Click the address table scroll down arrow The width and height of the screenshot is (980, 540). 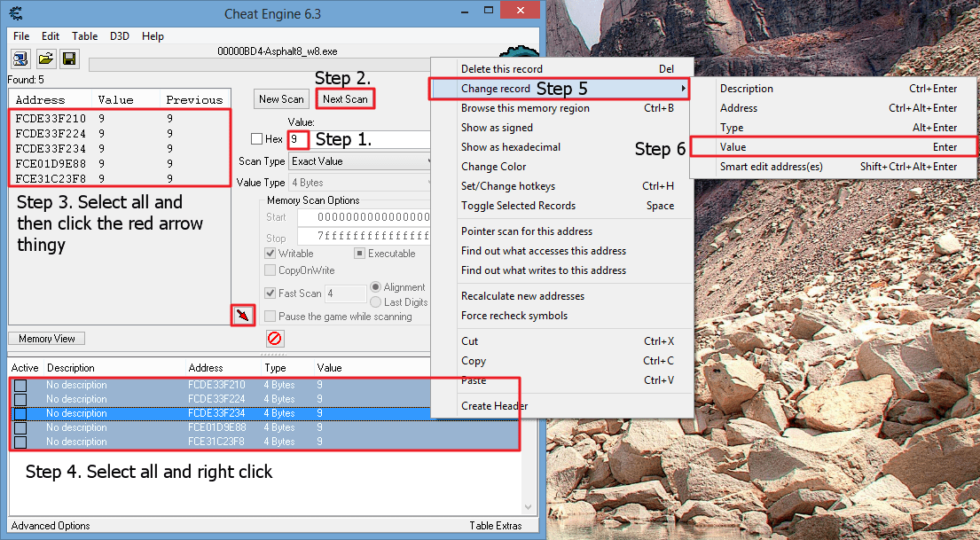click(x=528, y=507)
